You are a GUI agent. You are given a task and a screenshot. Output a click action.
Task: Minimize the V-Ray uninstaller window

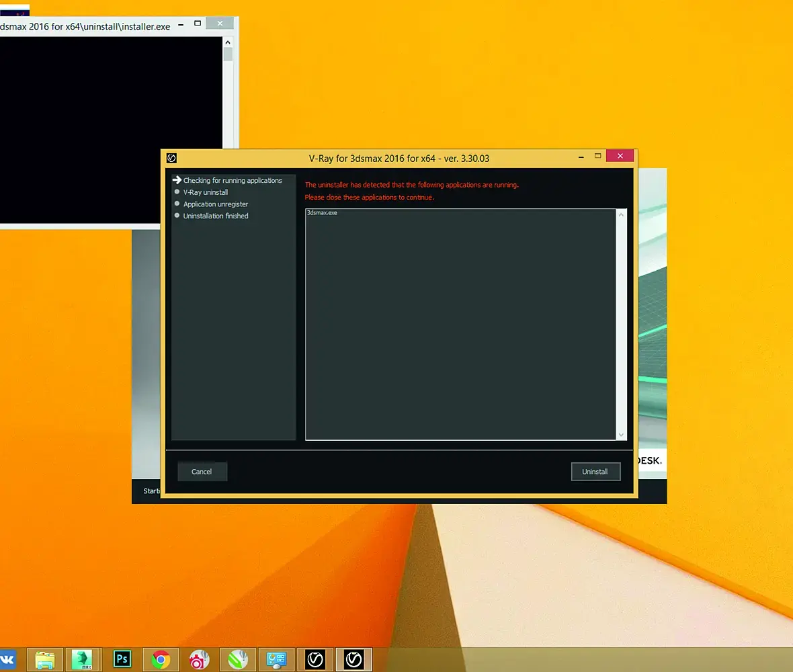point(581,157)
